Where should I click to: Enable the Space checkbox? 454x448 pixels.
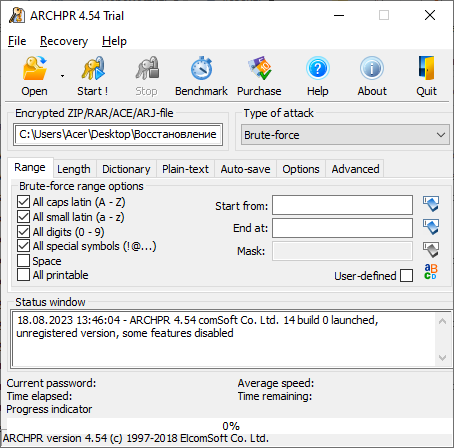(23, 260)
